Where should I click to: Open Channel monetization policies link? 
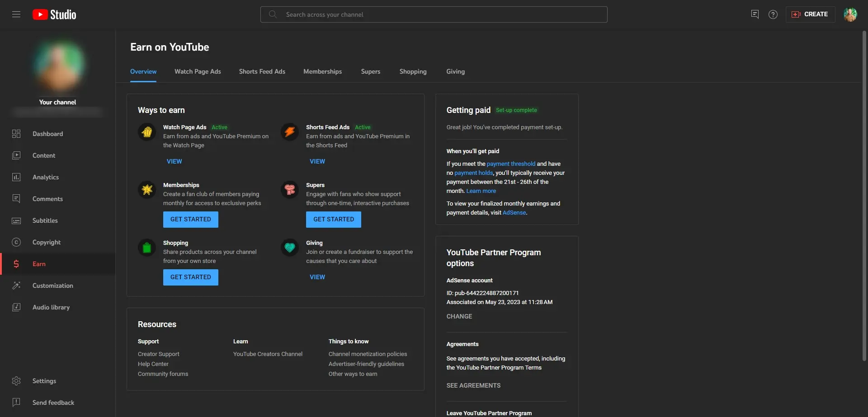tap(368, 354)
